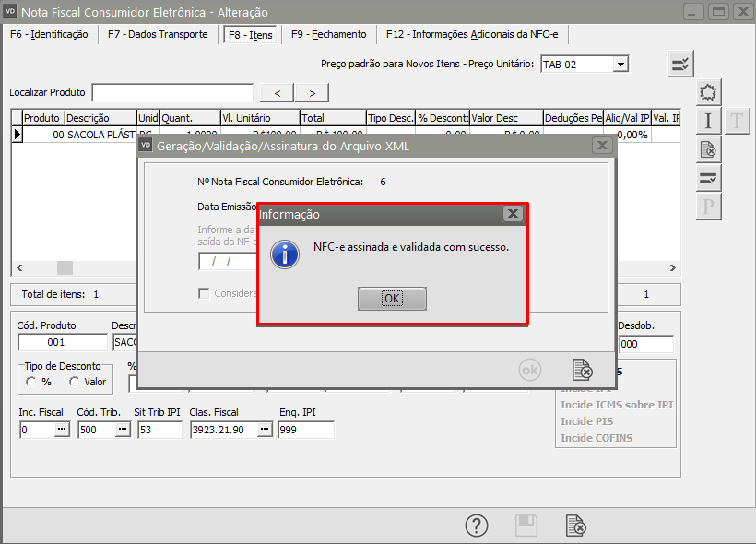
Task: Click the cancel document icon in bottom bar
Action: pos(576,526)
